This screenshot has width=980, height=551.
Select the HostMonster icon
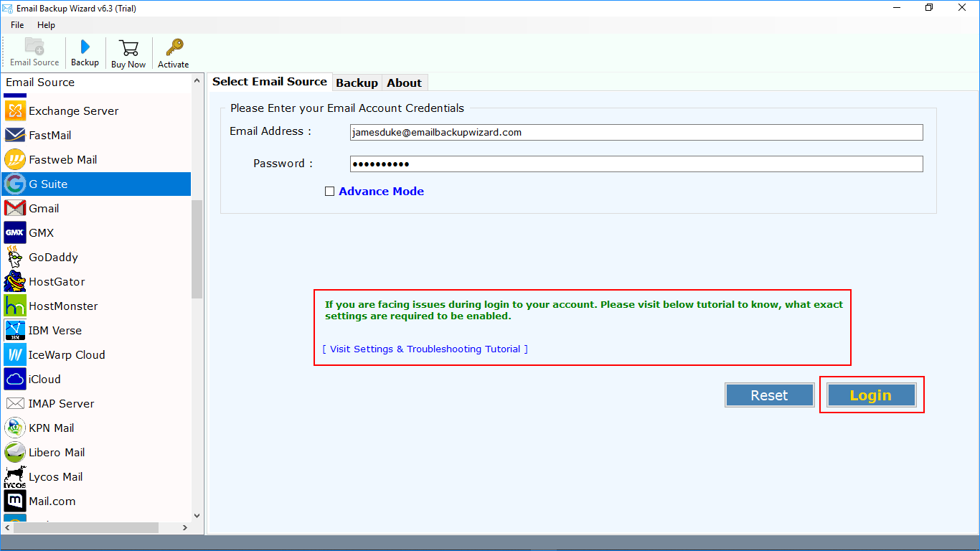(15, 306)
